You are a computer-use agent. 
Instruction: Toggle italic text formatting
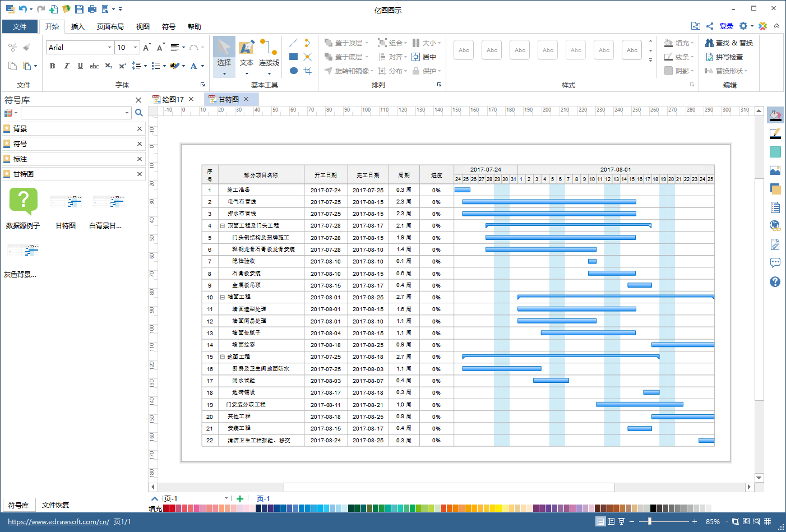coord(66,66)
